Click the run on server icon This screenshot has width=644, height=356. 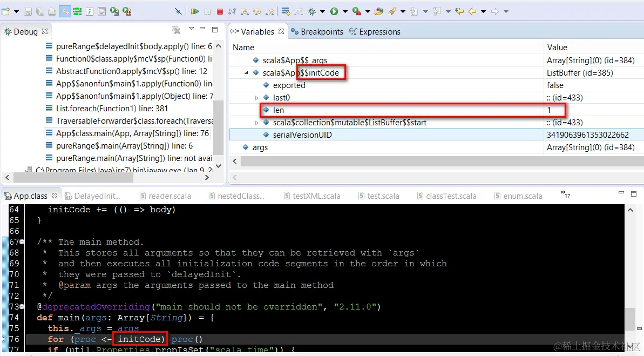point(114,11)
